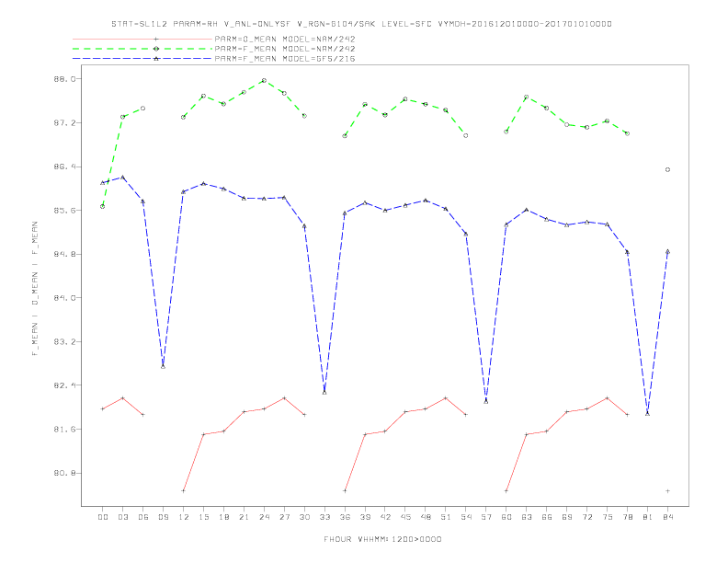
Task: Click the green peak data point at hour 24
Action: 264,80
